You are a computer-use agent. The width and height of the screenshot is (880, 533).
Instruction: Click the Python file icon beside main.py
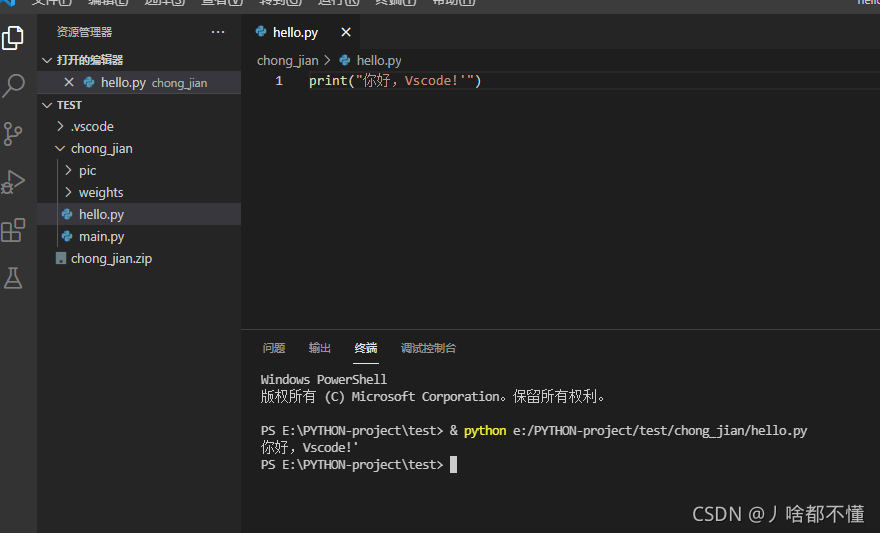coord(67,236)
